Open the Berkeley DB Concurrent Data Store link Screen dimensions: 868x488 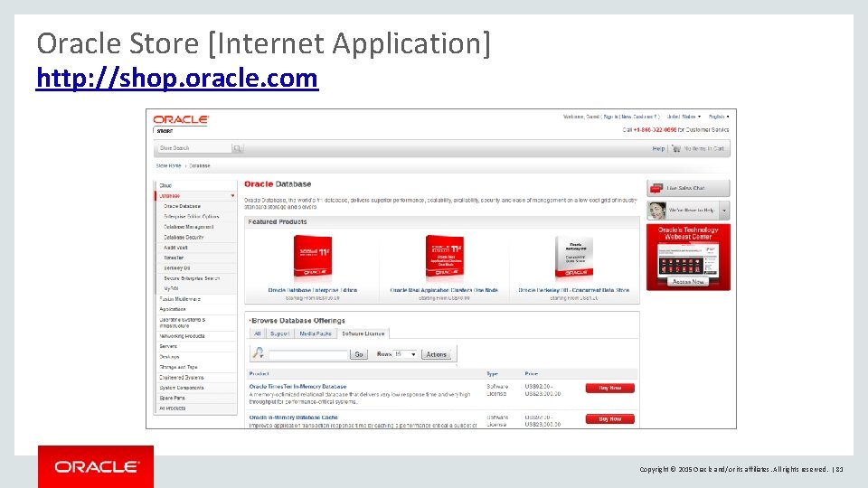pyautogui.click(x=573, y=290)
